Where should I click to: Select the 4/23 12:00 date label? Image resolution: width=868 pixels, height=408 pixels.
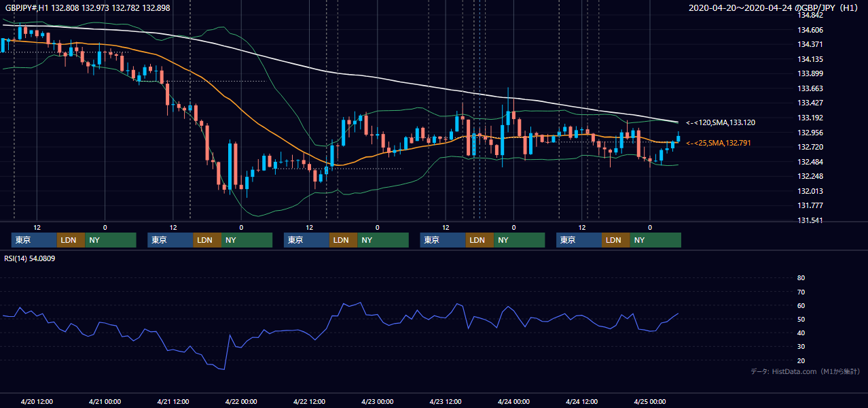(x=446, y=401)
